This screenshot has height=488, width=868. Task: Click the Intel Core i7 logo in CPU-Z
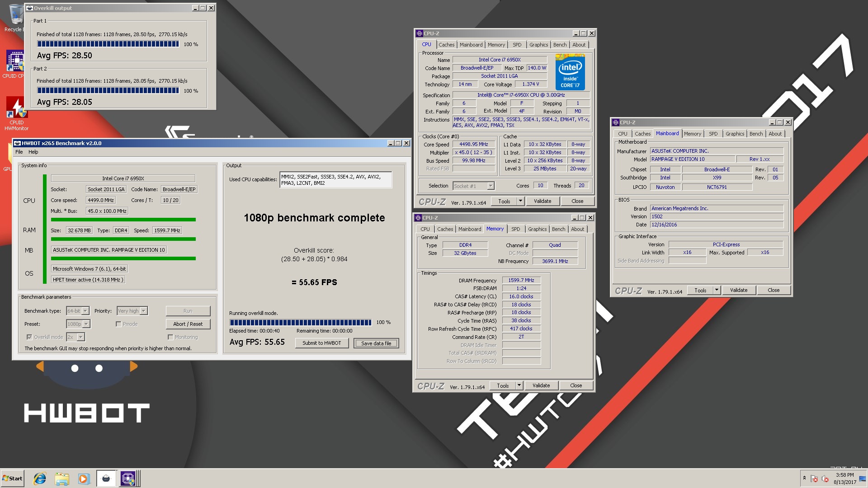tap(570, 72)
